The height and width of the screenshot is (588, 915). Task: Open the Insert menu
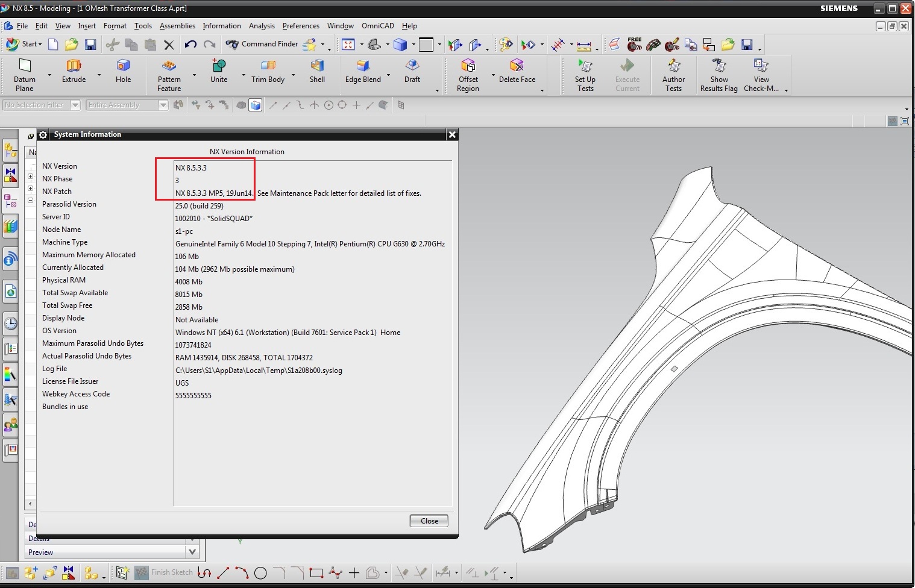[87, 26]
